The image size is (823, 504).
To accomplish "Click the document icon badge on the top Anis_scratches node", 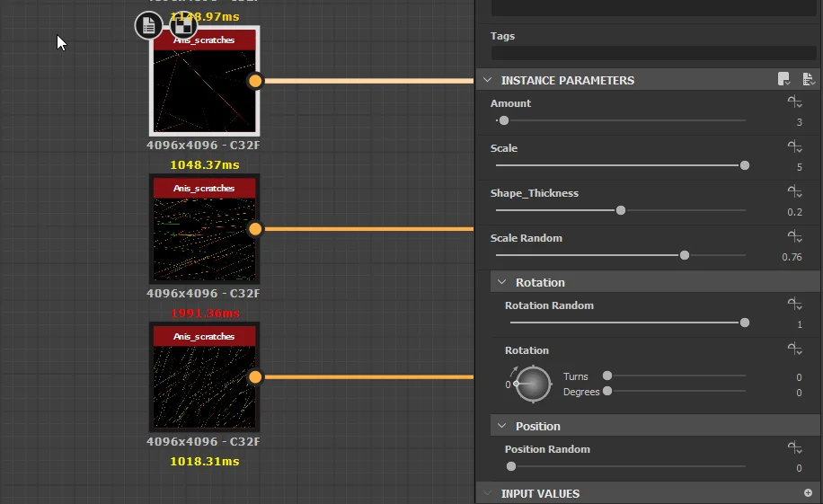I will [148, 25].
